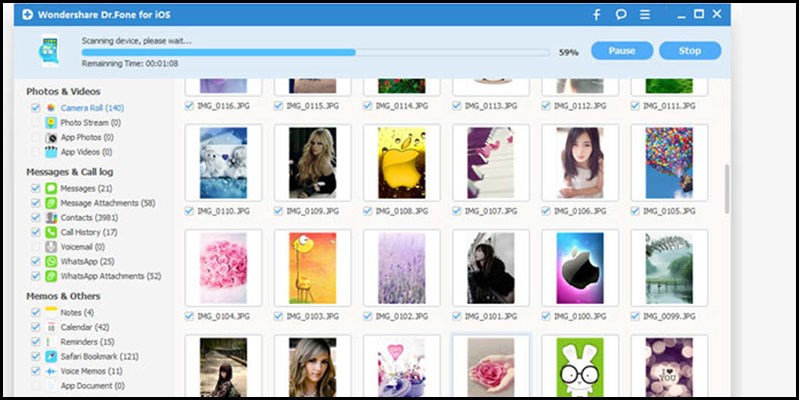Toggle the Call History checkbox
This screenshot has height=400, width=800.
point(35,232)
